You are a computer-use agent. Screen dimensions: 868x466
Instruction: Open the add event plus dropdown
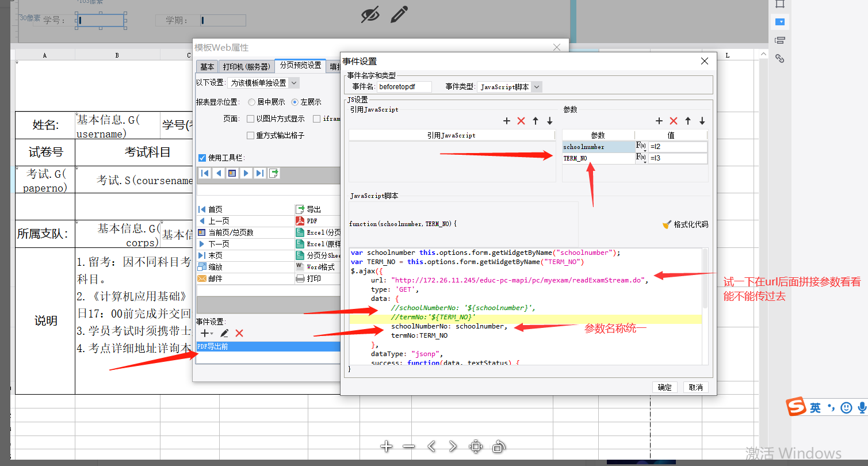pos(207,333)
